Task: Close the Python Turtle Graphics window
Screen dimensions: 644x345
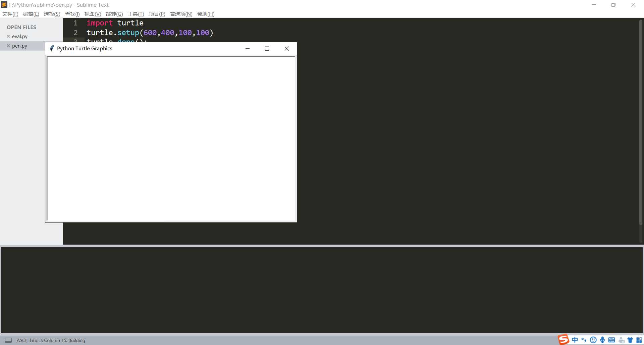Action: 287,49
